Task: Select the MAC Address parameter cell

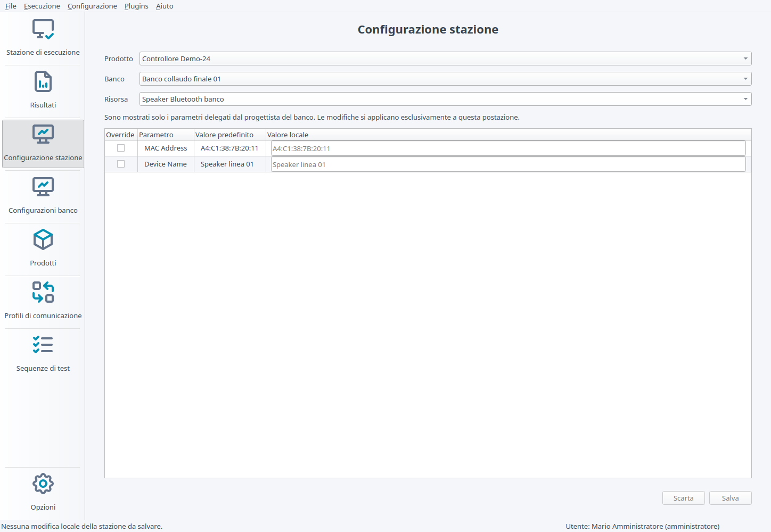Action: coord(166,148)
